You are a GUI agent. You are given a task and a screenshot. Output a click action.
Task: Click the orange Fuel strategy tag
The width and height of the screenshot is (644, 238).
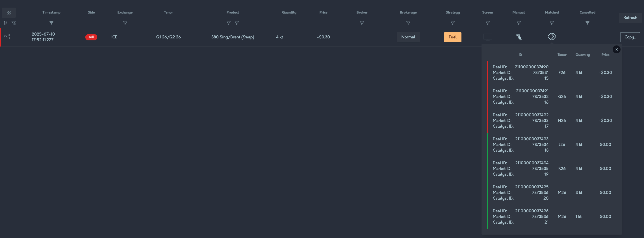tap(452, 37)
